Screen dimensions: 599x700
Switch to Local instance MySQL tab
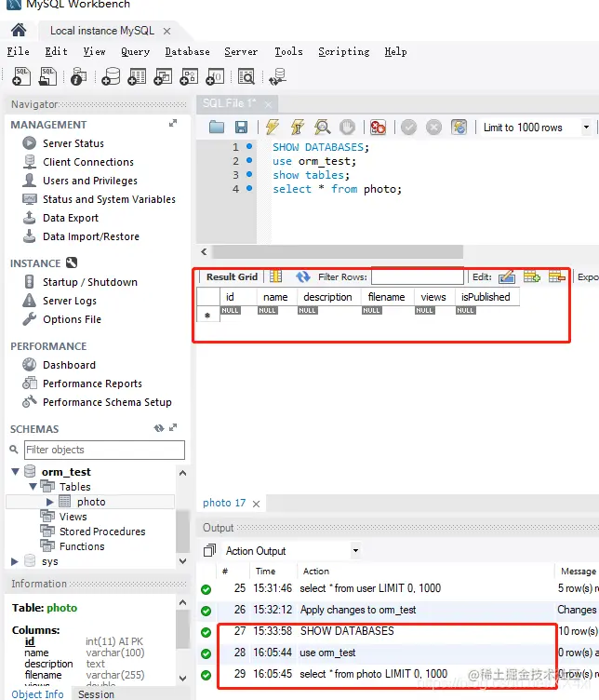click(x=102, y=31)
